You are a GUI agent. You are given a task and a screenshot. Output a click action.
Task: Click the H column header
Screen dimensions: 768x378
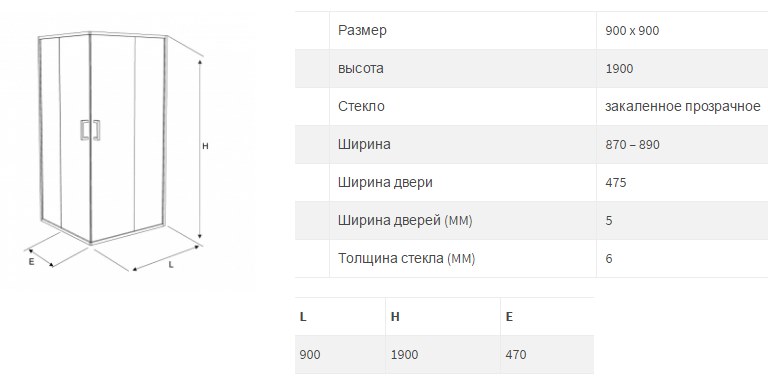coord(395,317)
